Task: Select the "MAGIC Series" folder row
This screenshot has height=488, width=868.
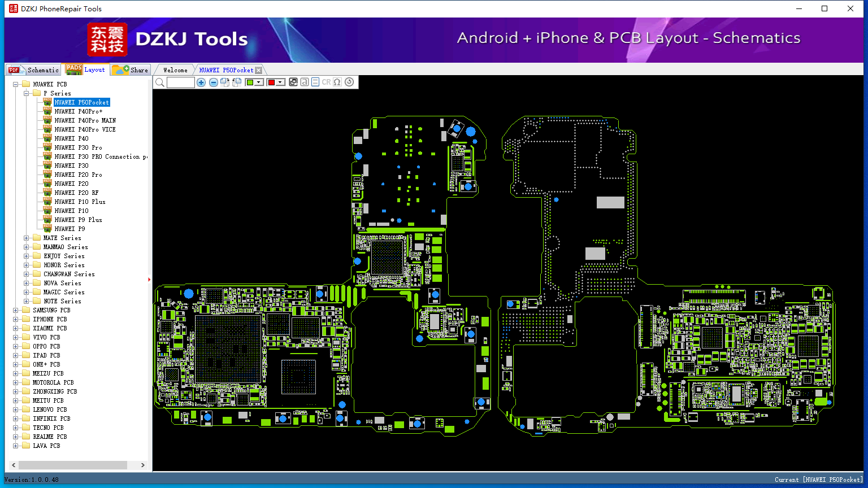Action: [64, 292]
